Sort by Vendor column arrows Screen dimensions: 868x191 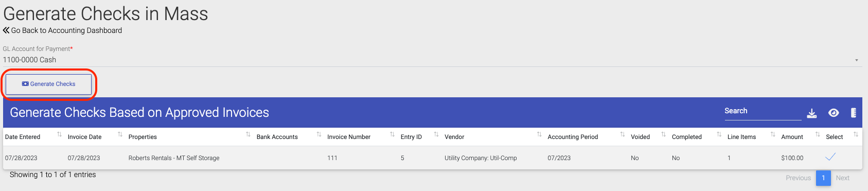(539, 134)
